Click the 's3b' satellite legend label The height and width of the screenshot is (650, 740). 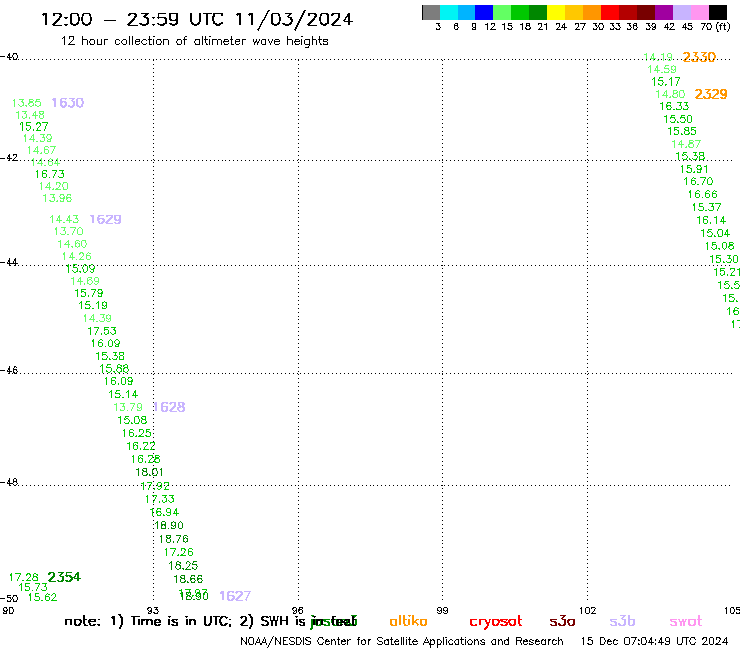click(622, 622)
